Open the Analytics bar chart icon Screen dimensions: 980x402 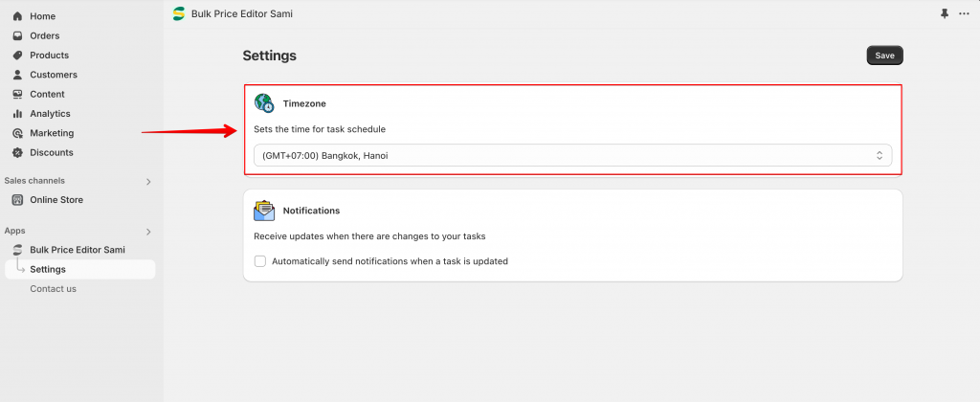[x=17, y=114]
